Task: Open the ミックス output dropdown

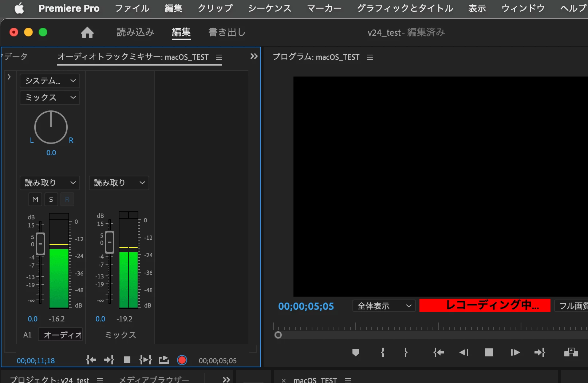Action: [50, 97]
